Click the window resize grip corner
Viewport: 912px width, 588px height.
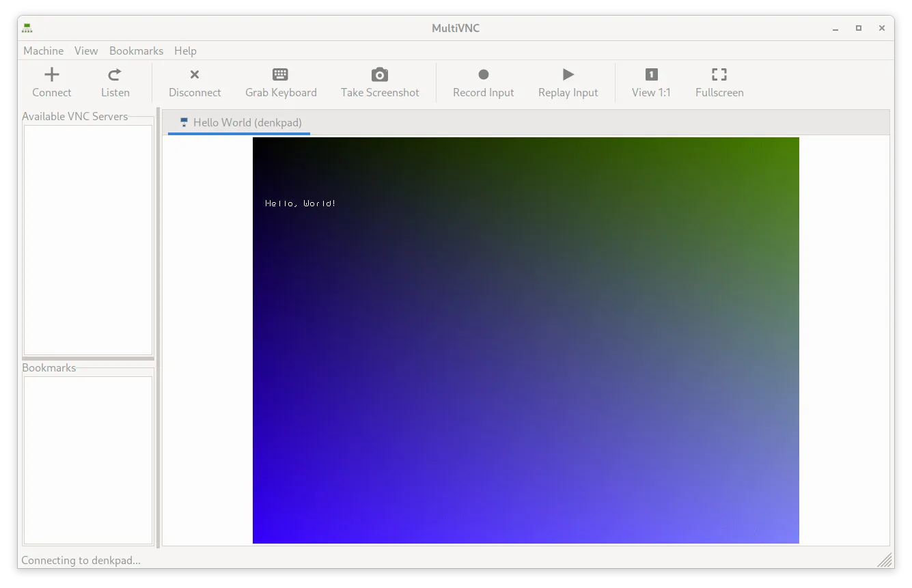[885, 560]
